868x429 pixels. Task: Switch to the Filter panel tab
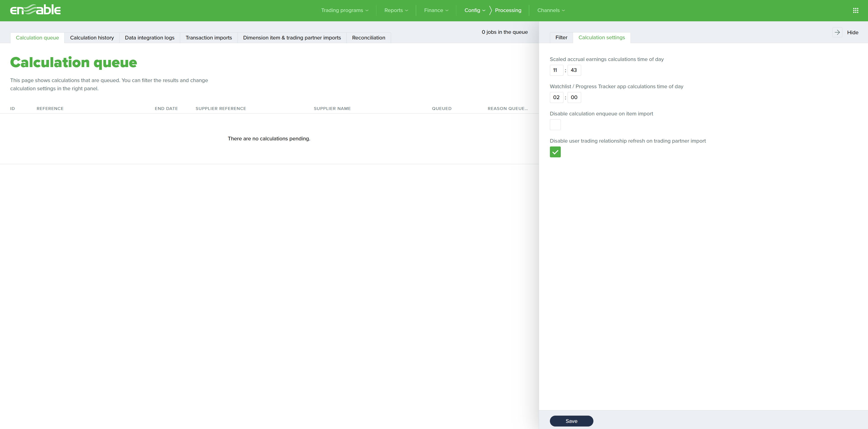click(561, 37)
